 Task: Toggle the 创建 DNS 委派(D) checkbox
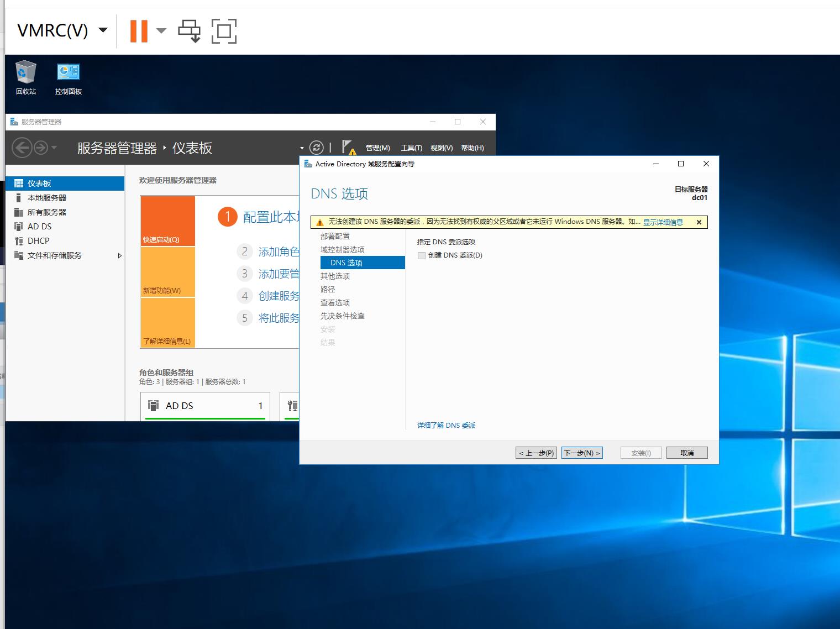coord(422,255)
